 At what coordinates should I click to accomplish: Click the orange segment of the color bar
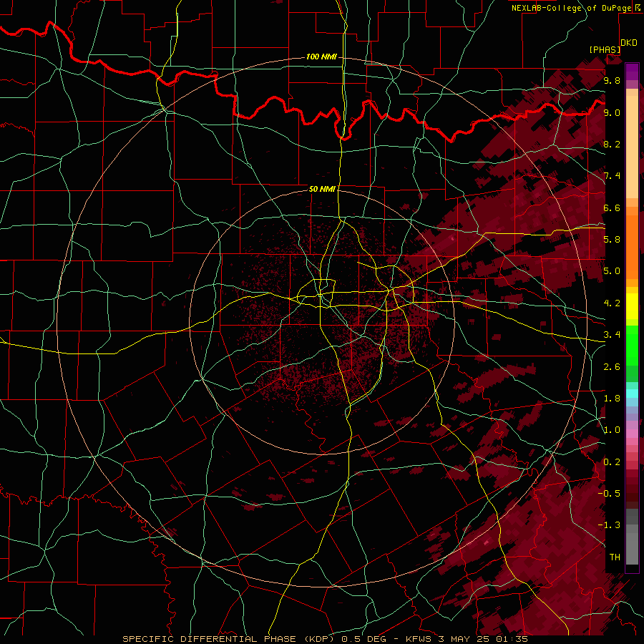(632, 246)
